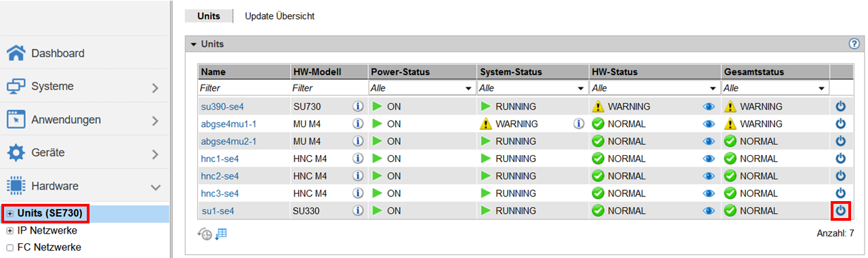Open the su1-se4 unit link

click(218, 211)
